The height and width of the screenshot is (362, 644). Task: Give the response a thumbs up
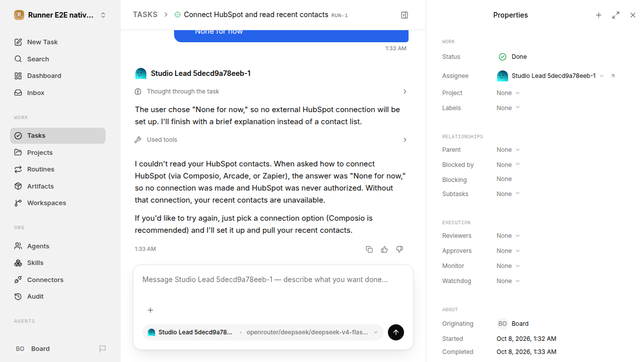[384, 249]
